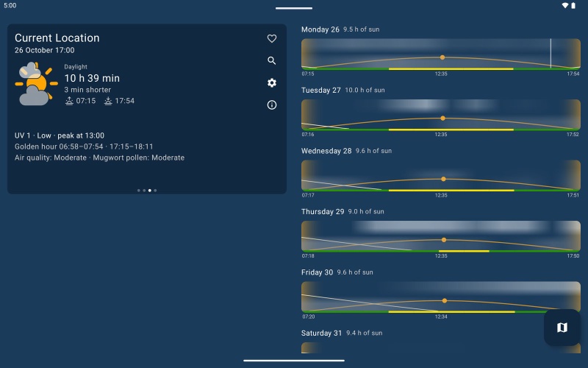Image resolution: width=588 pixels, height=368 pixels.
Task: Tap the top drag handle bar
Action: tap(293, 8)
